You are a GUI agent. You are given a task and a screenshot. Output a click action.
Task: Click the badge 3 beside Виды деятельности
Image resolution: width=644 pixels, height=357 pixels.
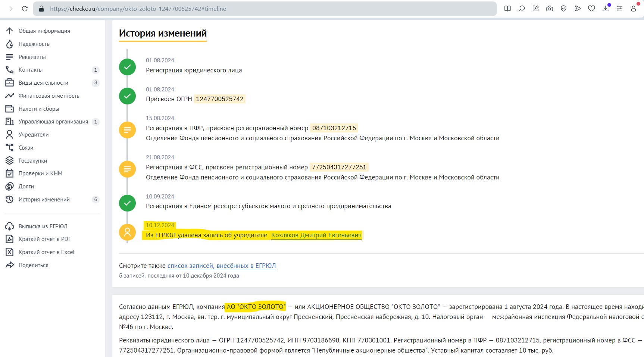click(96, 83)
